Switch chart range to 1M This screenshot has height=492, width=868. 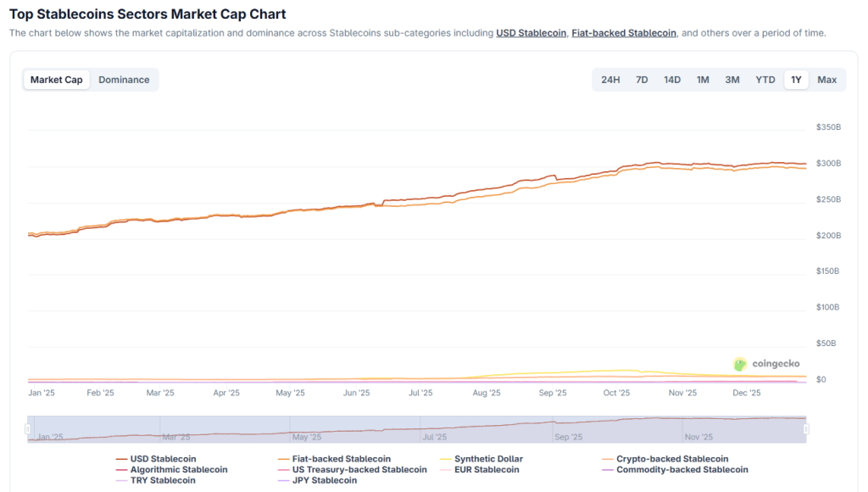tap(703, 80)
